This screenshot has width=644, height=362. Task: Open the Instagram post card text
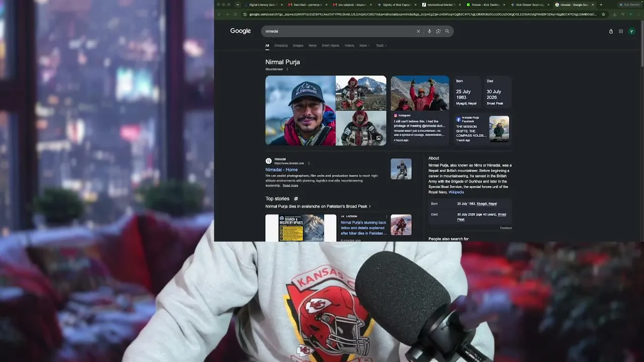(420, 128)
